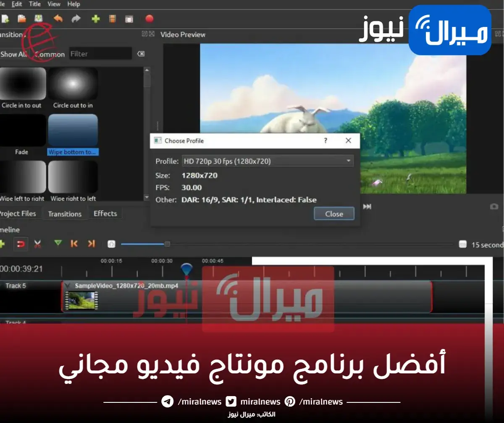Click the clip's video frame thumbnail
Viewport: 504px width, 423px height.
click(81, 301)
